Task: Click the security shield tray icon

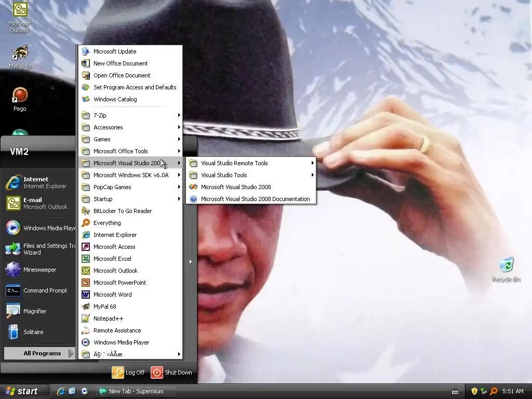Action: [x=474, y=391]
